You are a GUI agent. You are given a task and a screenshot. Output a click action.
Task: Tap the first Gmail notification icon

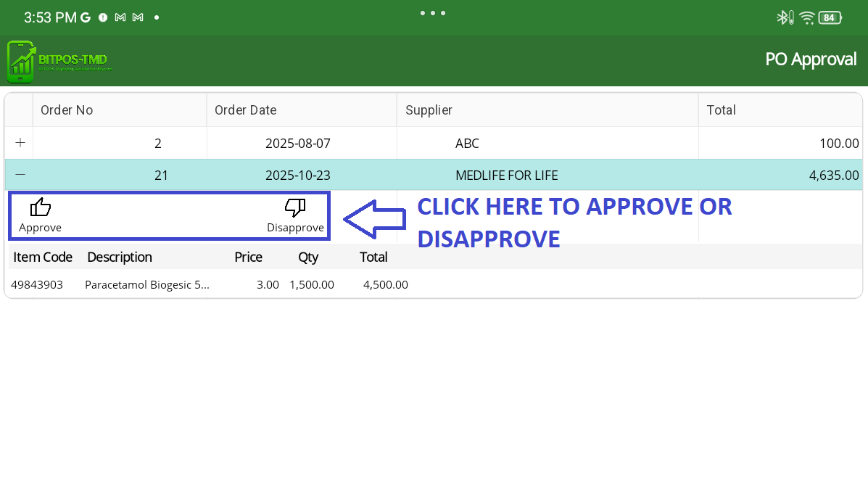120,17
